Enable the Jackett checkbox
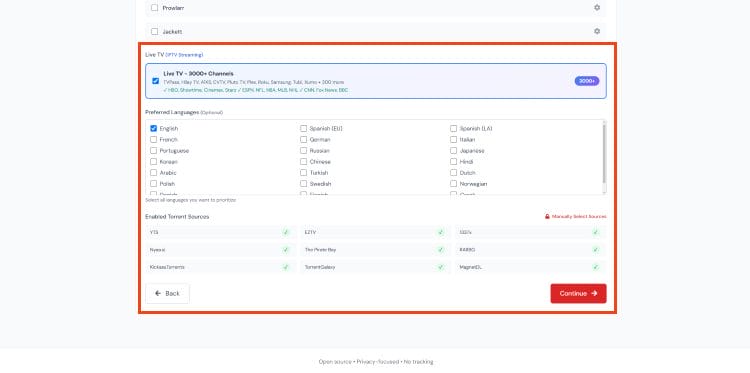The height and width of the screenshot is (373, 750). click(154, 32)
